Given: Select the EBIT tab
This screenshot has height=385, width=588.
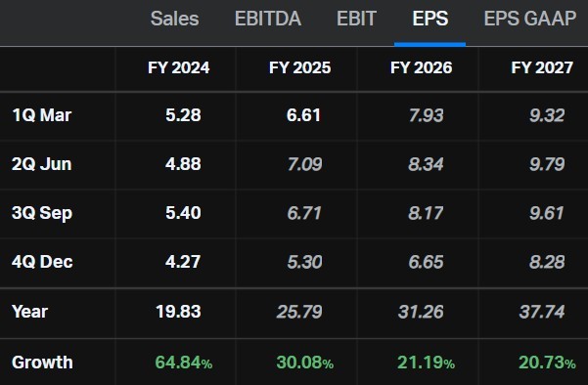Looking at the screenshot, I should point(356,19).
